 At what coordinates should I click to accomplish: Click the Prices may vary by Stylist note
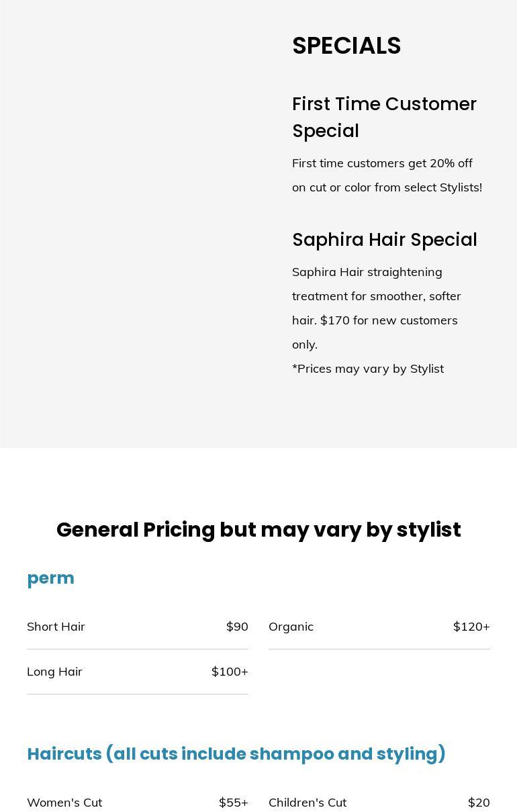coord(368,369)
